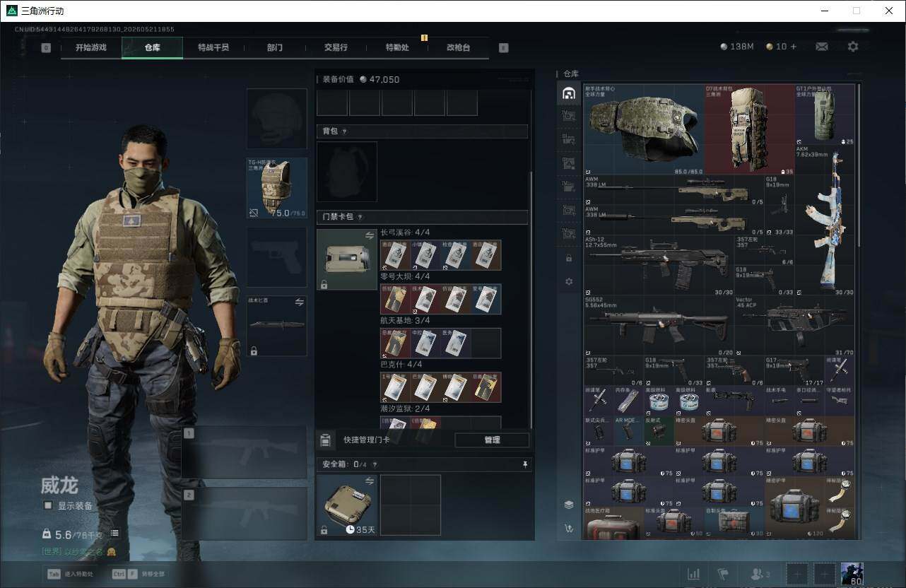Select the G17 pistol in warehouse
This screenshot has height=588, width=906.
click(x=794, y=370)
